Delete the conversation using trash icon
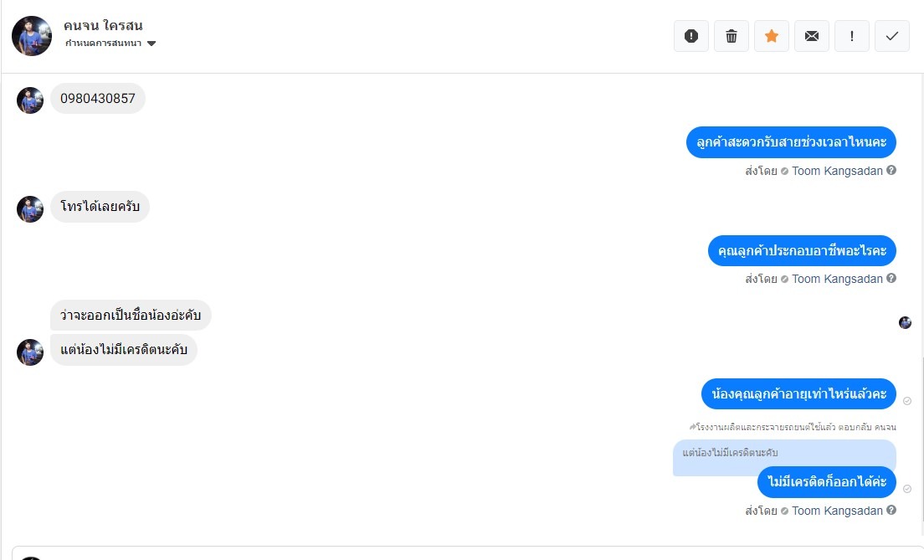924x560 pixels. (x=731, y=36)
